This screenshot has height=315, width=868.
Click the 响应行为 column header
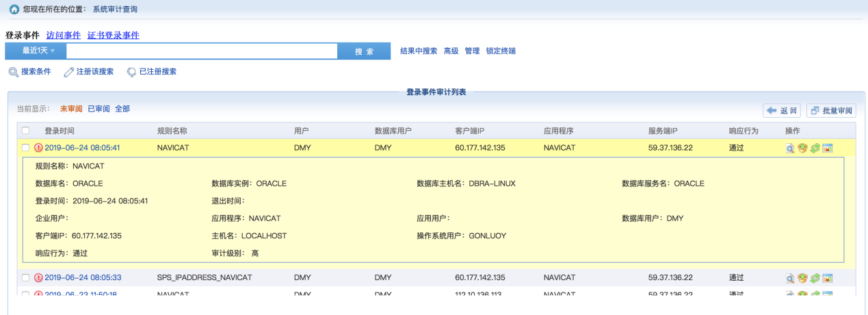click(744, 131)
